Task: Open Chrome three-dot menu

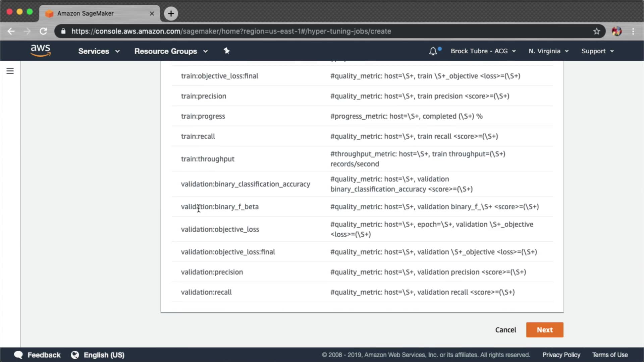Action: pos(633,31)
